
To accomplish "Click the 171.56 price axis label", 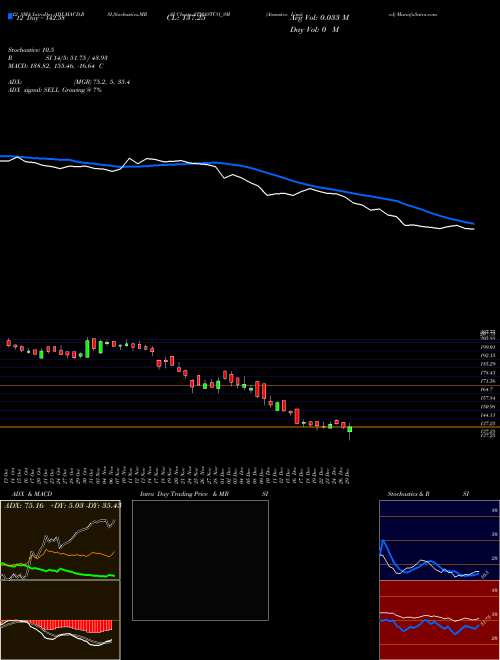I will (x=488, y=381).
